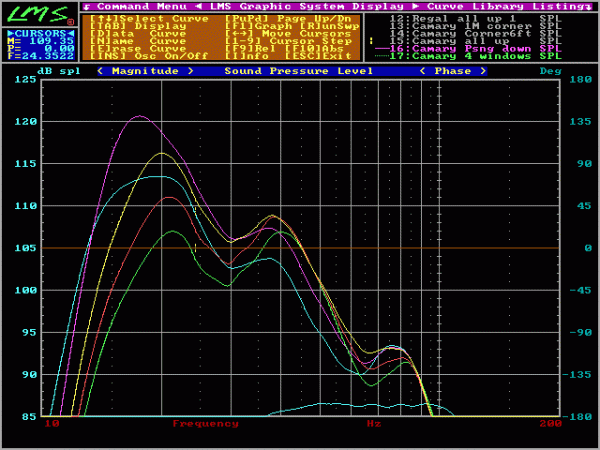Click the green LMS logo
The height and width of the screenshot is (450, 600).
click(x=39, y=14)
